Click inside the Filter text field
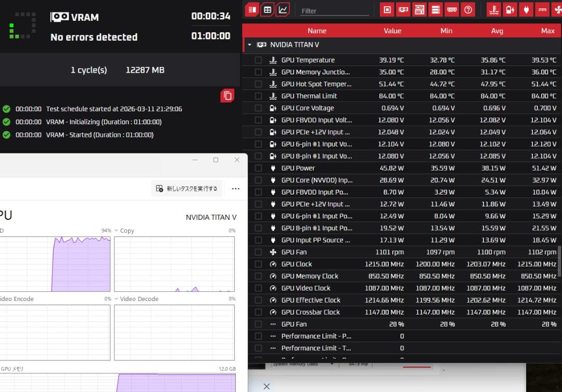 pos(335,11)
